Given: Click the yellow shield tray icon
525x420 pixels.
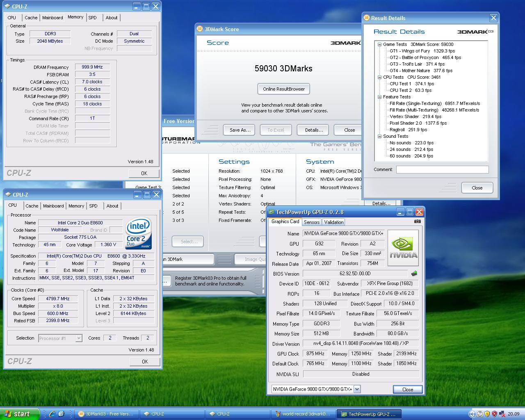Looking at the screenshot, I should coord(487,414).
